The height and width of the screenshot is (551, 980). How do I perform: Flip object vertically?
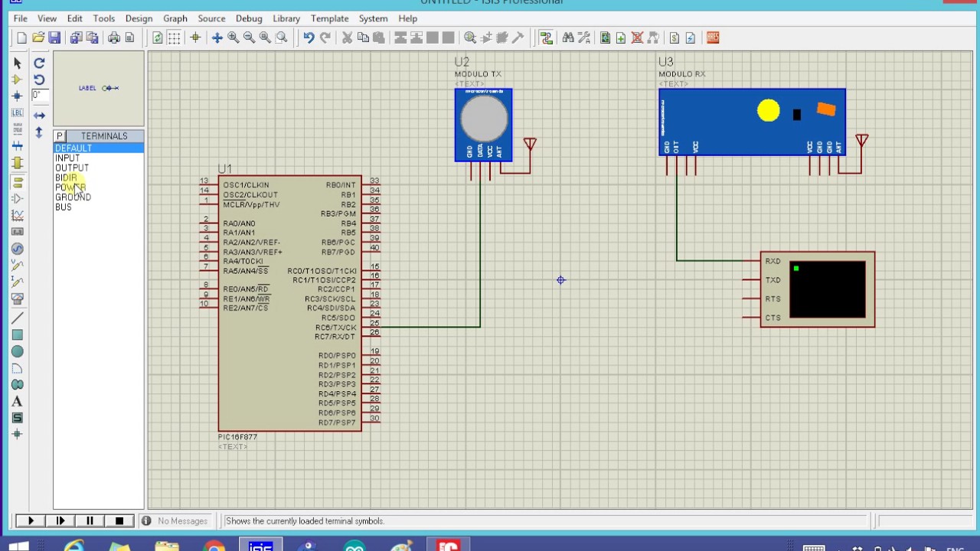[x=39, y=132]
